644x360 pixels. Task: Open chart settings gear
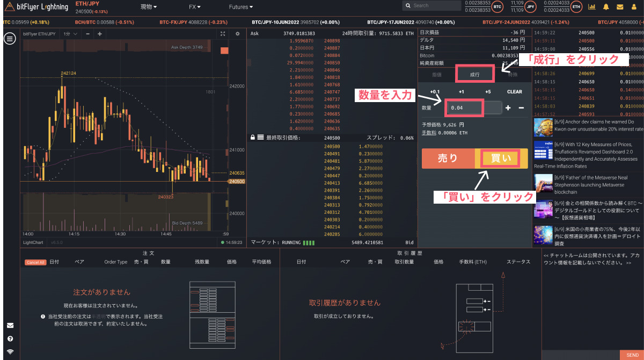(238, 33)
